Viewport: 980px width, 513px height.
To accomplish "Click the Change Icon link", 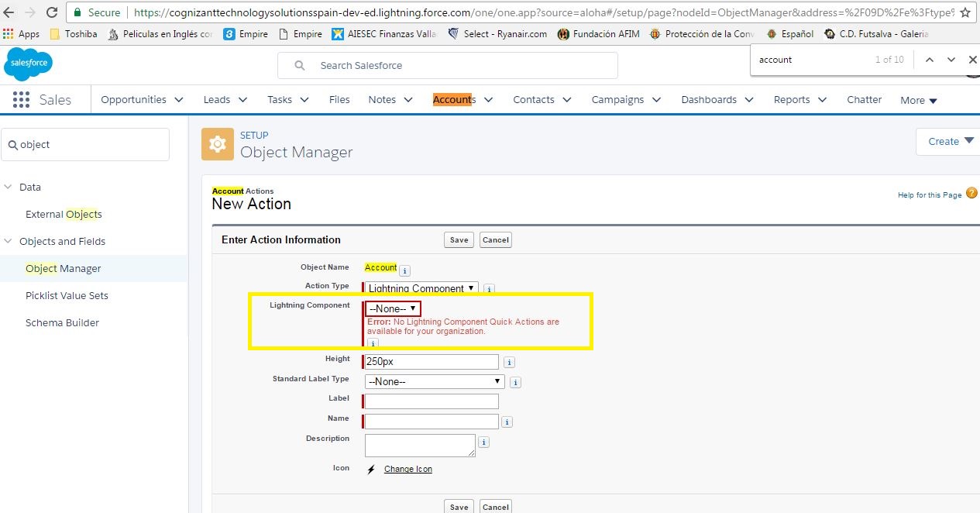I will point(408,469).
